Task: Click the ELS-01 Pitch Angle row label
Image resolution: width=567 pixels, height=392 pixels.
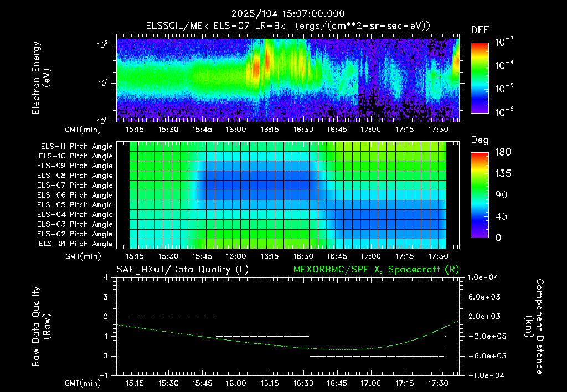Action: (x=76, y=244)
